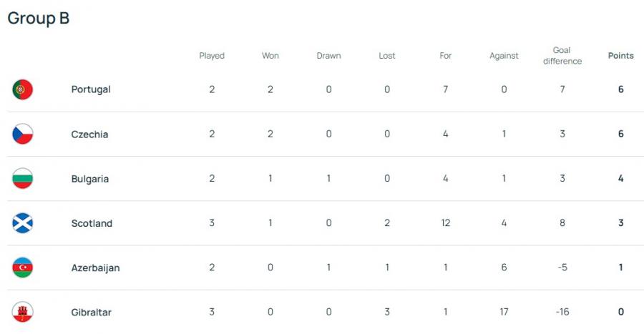Click the Points column header
This screenshot has width=644, height=334.
coord(620,56)
